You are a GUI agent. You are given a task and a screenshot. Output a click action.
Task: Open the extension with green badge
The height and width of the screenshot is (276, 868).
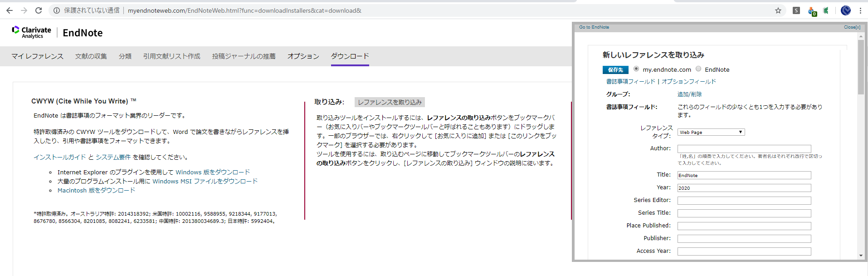pos(812,11)
